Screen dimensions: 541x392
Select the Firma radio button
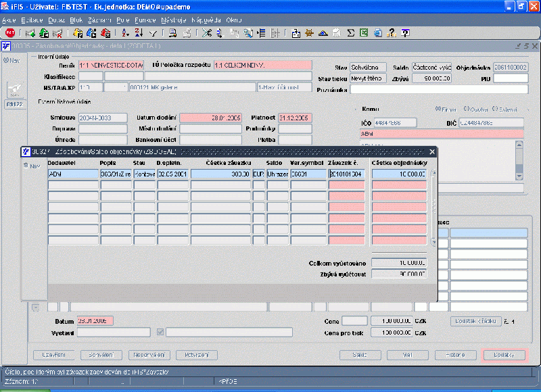tap(440, 109)
